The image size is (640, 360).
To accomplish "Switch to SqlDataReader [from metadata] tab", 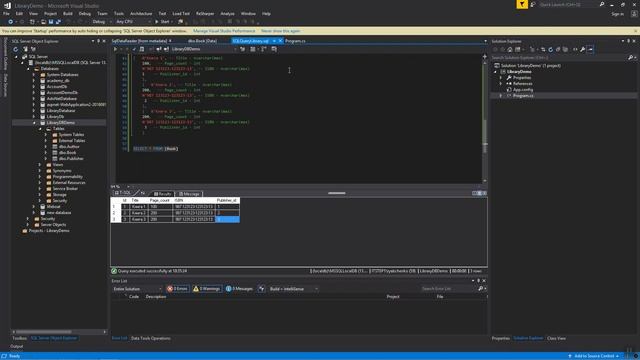I will click(x=139, y=41).
